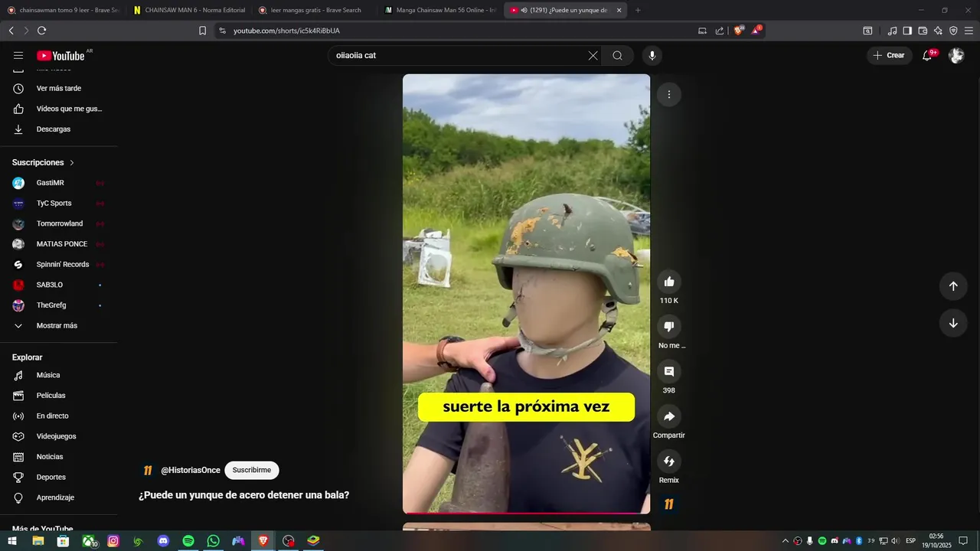Remix this short
The image size is (980, 551).
point(669,461)
